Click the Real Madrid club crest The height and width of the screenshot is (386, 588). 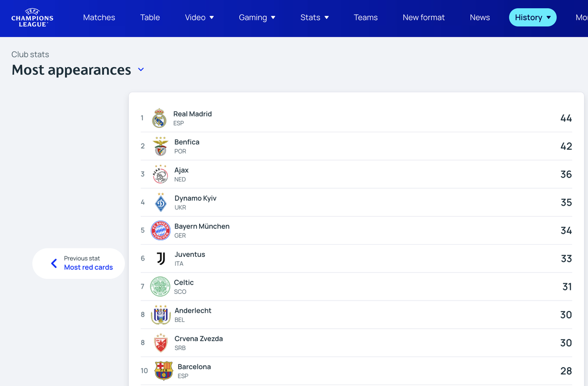pyautogui.click(x=160, y=118)
